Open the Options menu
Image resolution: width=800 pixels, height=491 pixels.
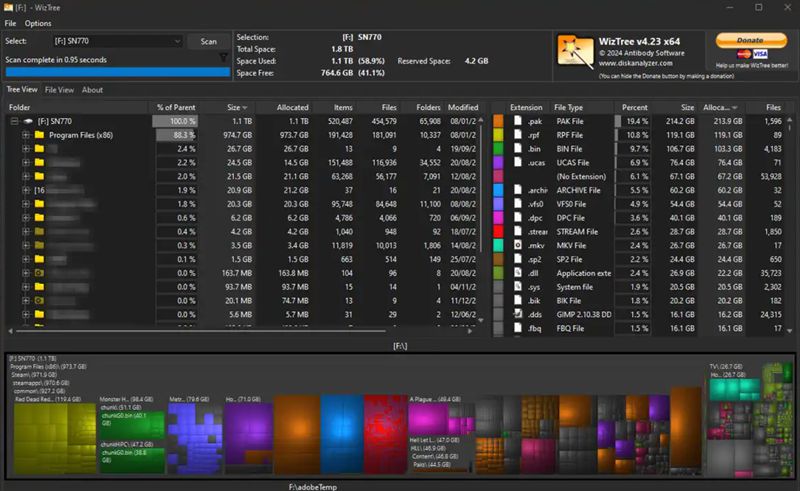click(38, 23)
